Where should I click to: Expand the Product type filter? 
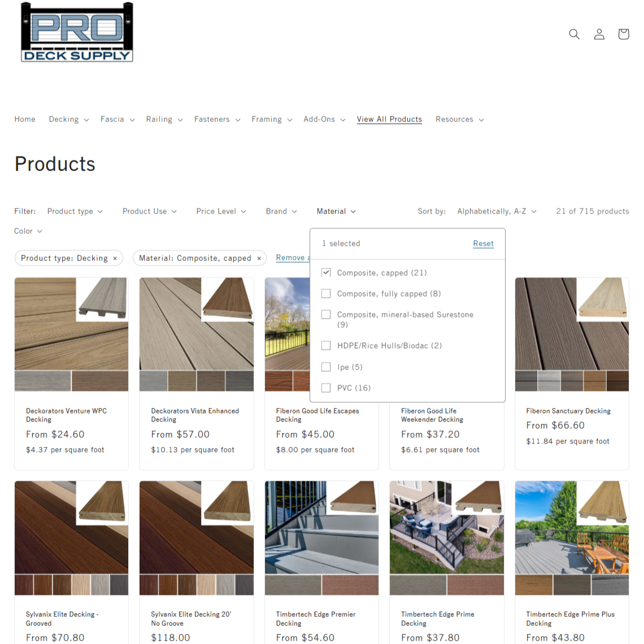75,211
